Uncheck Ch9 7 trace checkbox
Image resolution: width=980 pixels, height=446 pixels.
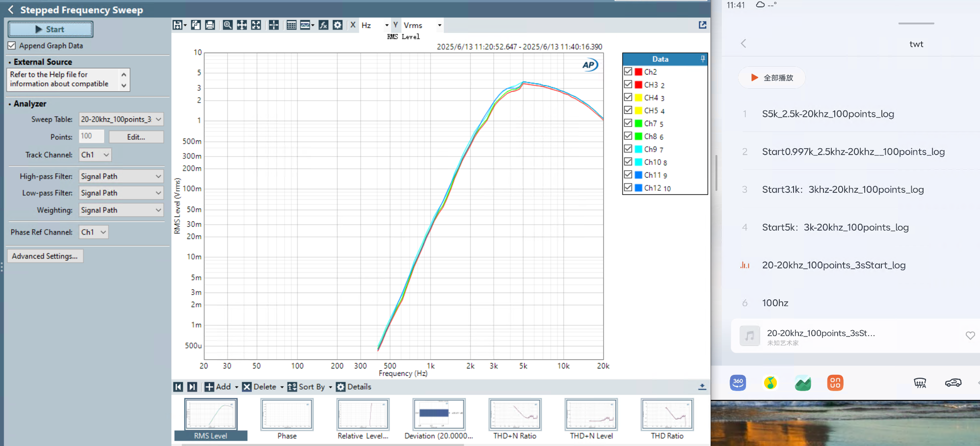628,149
